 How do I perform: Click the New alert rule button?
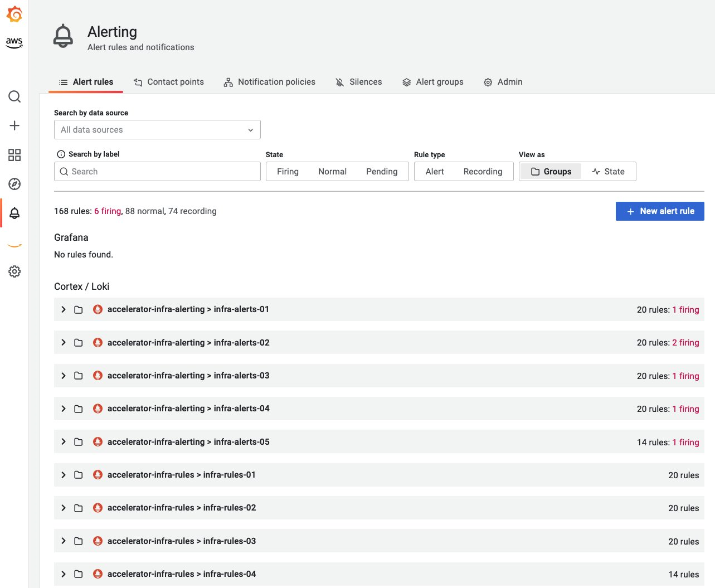click(660, 211)
